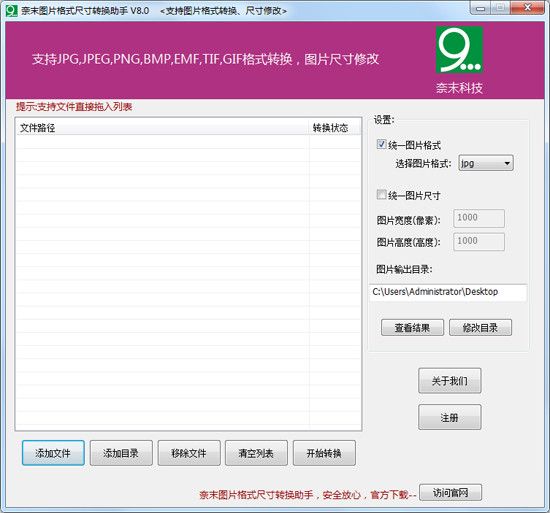The width and height of the screenshot is (550, 513).
Task: Minimize the window
Action: coord(480,9)
